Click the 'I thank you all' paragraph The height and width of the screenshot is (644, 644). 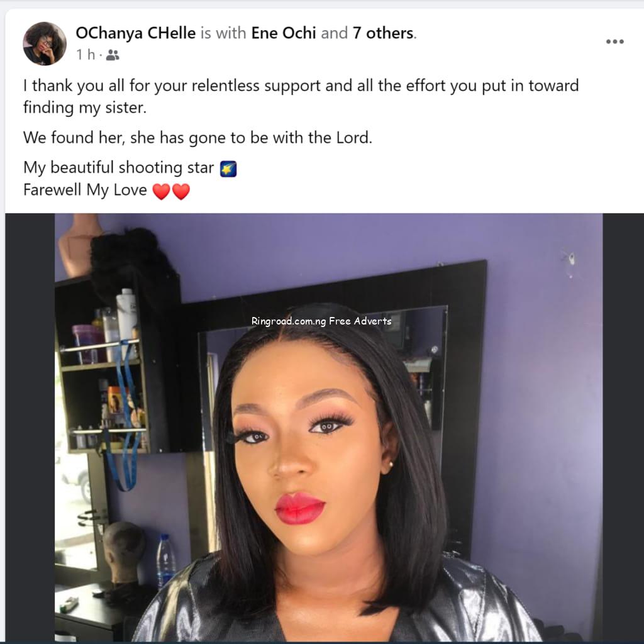(301, 96)
